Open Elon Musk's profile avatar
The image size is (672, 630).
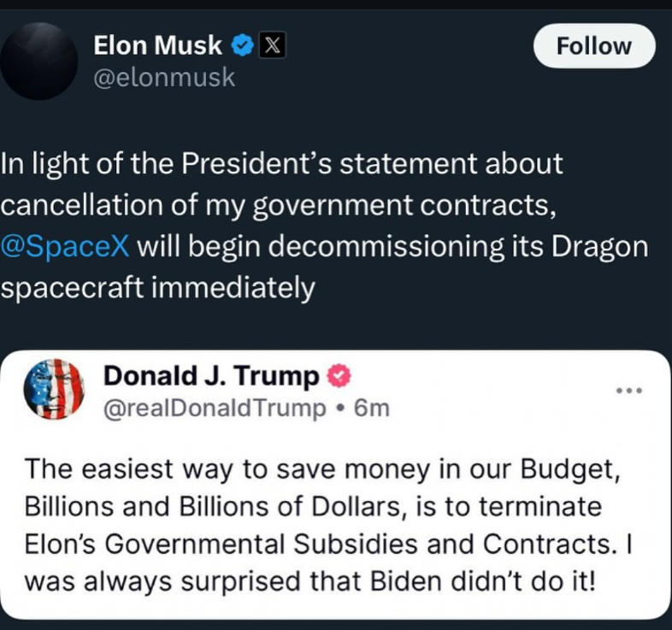[x=39, y=61]
